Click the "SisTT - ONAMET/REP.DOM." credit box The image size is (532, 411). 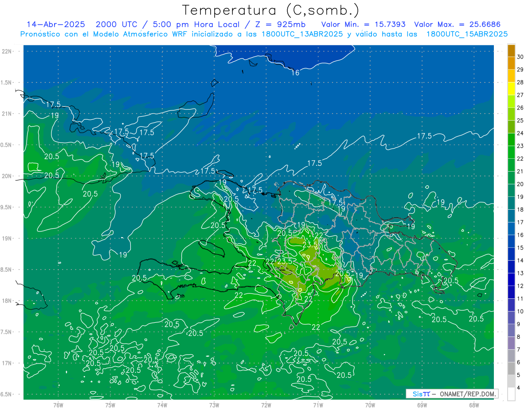tap(452, 394)
